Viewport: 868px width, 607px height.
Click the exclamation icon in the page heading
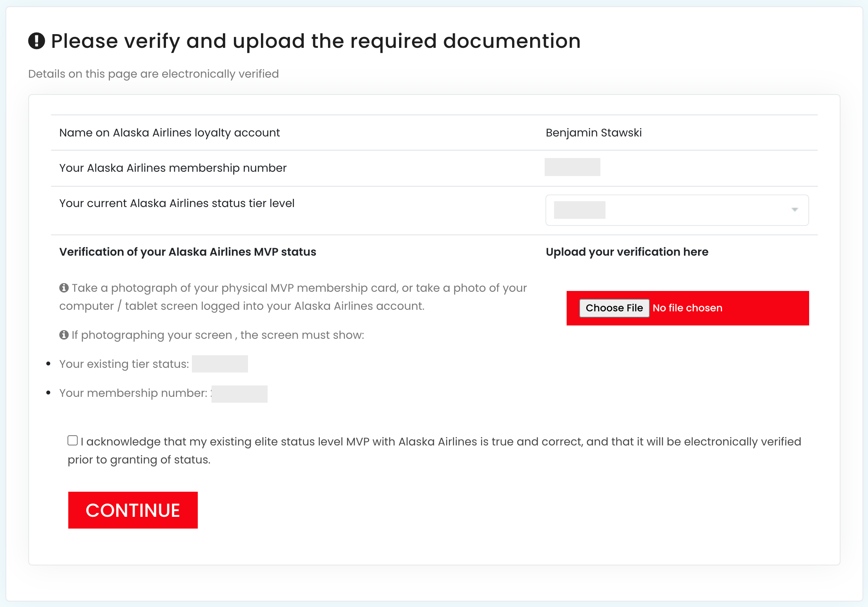click(x=37, y=40)
